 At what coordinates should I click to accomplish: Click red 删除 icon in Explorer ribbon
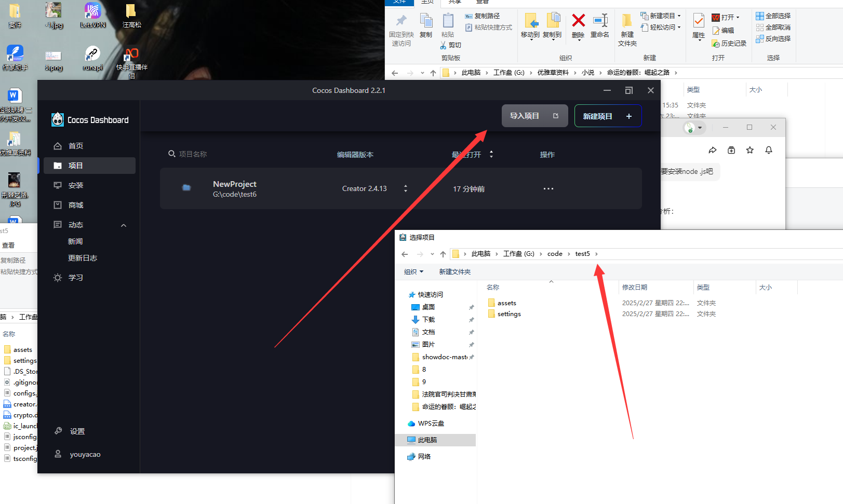[578, 21]
